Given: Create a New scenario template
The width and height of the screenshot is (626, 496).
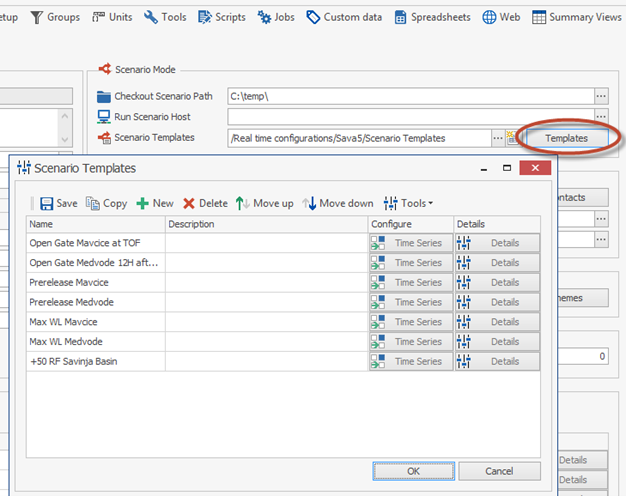Looking at the screenshot, I should click(x=155, y=203).
